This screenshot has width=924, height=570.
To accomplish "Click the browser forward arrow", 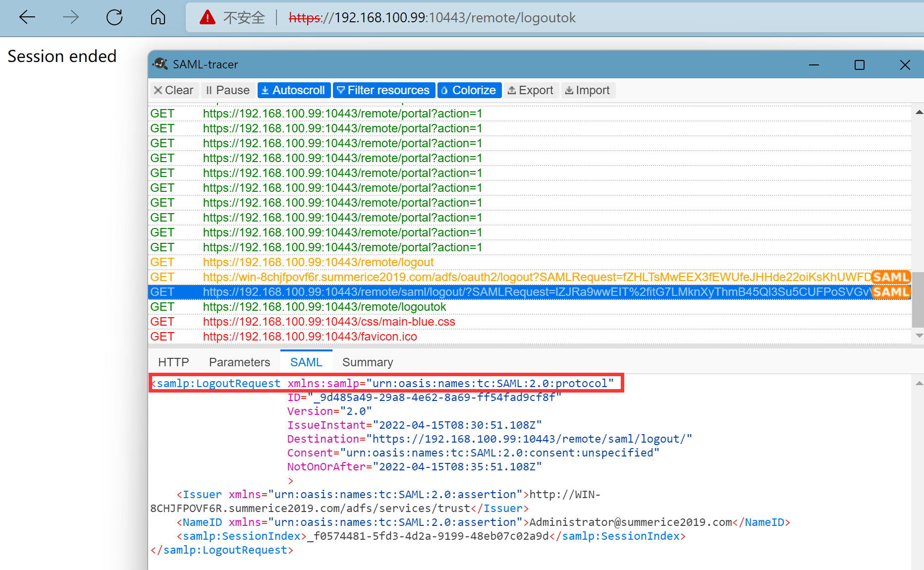I will pyautogui.click(x=71, y=17).
